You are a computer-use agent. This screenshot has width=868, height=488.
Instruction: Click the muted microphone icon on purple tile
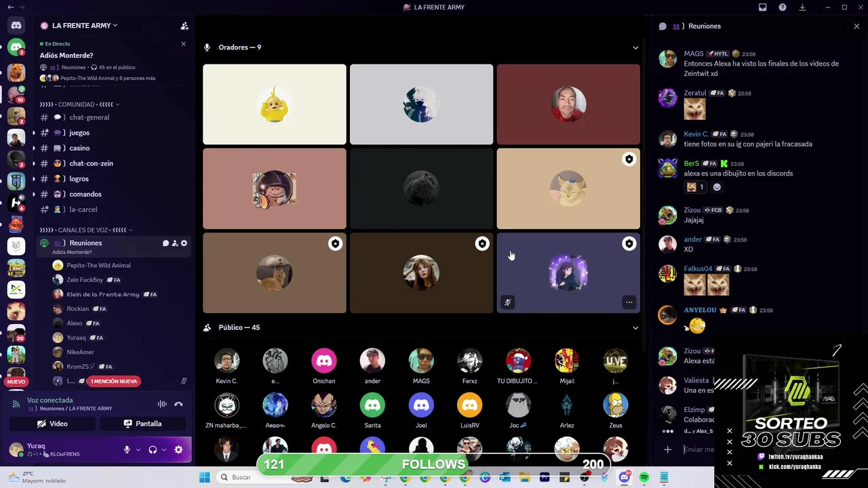point(507,302)
